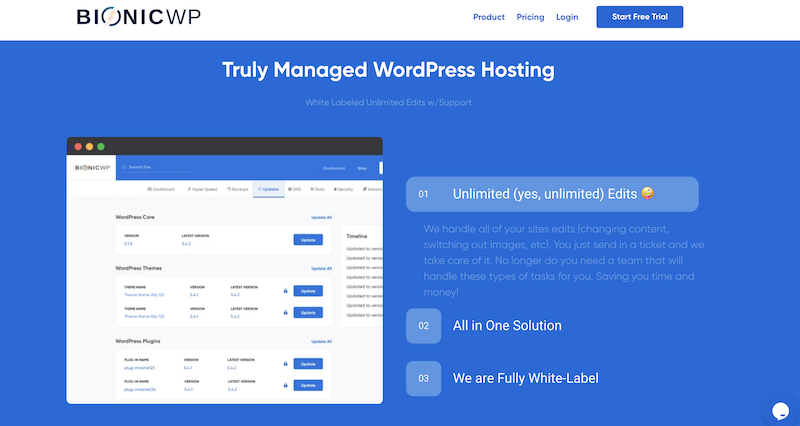Click the lock icon for plug-inname123
The image size is (800, 426).
coord(285,364)
